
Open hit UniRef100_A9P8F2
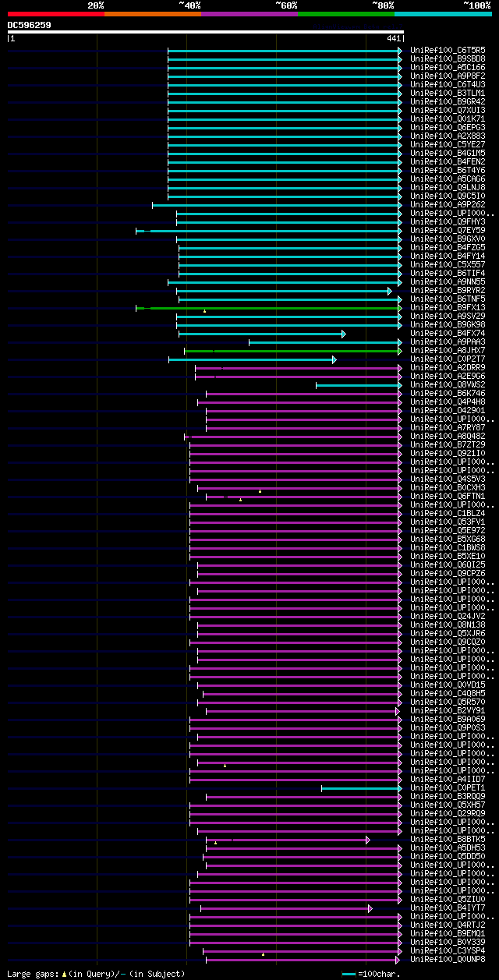(x=448, y=76)
